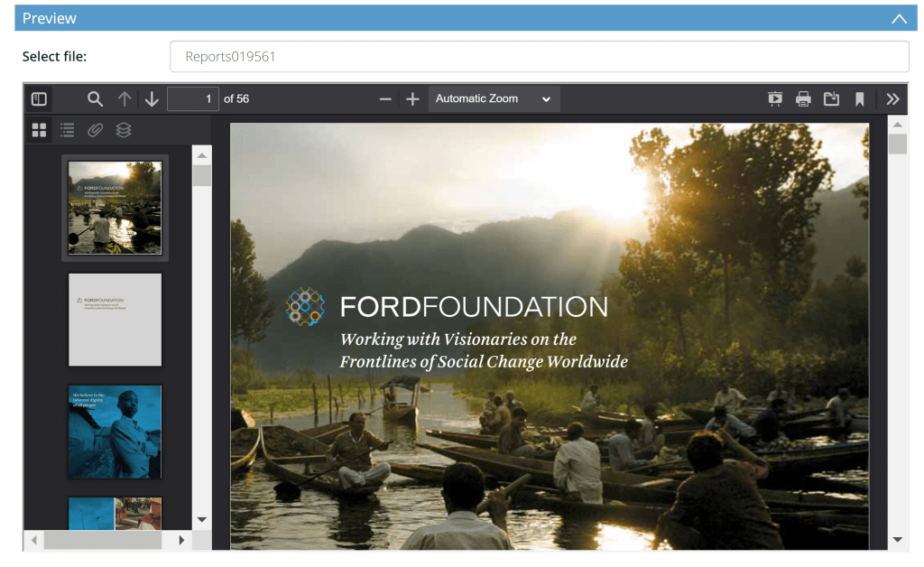Open the Automatic Zoom dropdown

pos(494,99)
